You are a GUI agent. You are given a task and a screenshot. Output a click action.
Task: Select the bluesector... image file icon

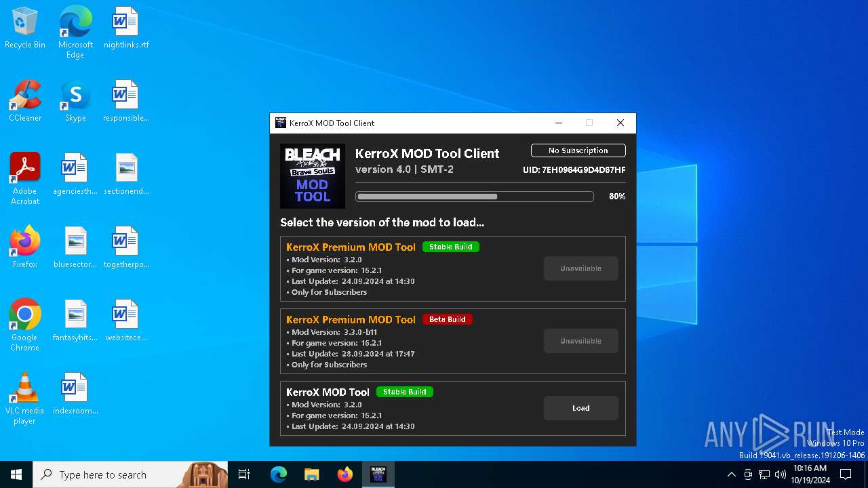[75, 248]
